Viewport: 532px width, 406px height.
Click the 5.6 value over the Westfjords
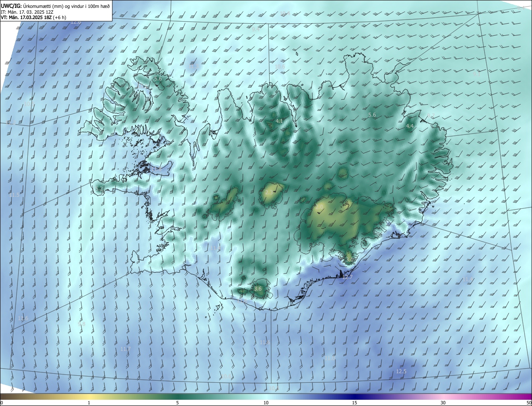coord(158,79)
